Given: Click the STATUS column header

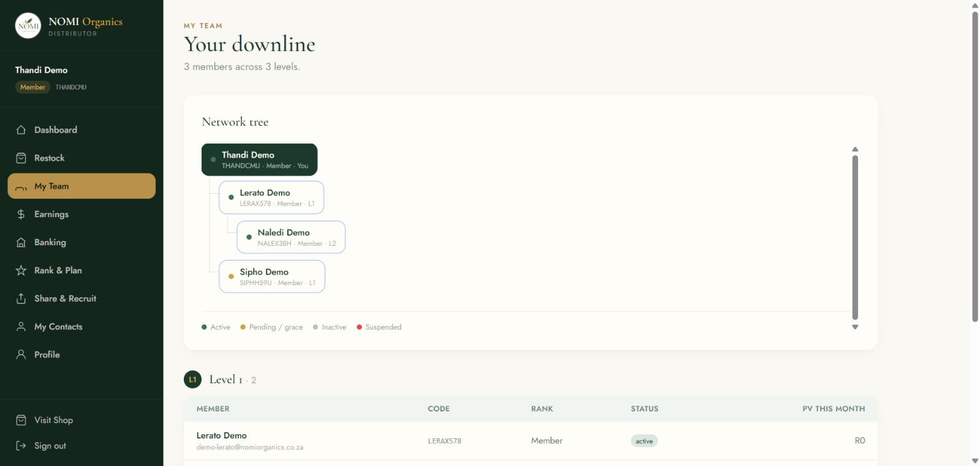Looking at the screenshot, I should 644,409.
